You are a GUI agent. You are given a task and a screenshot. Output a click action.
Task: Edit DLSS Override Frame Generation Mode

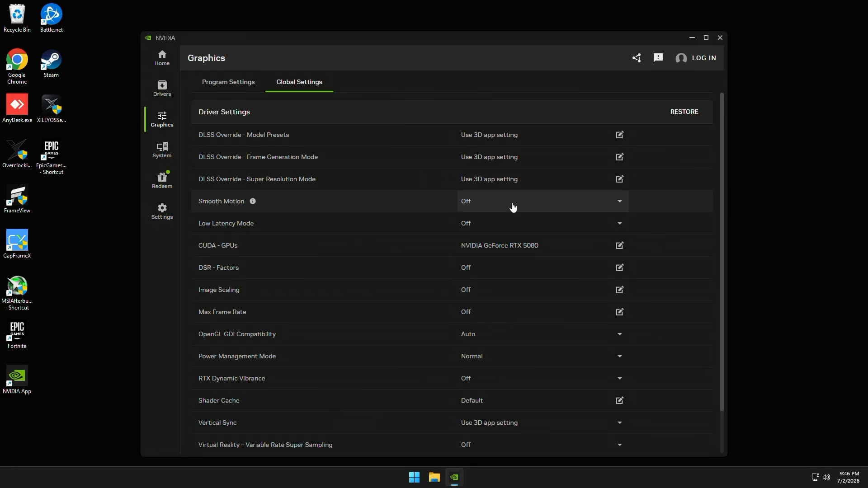point(620,157)
